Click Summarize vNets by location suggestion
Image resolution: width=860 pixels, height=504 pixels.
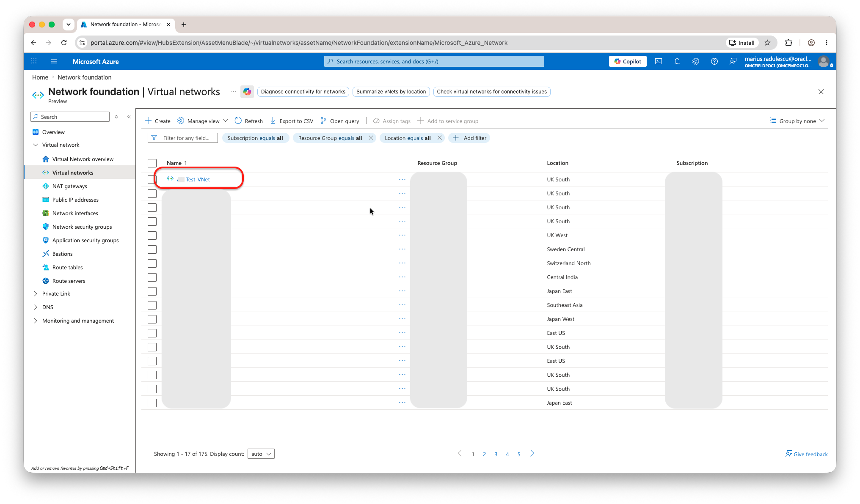coord(391,92)
